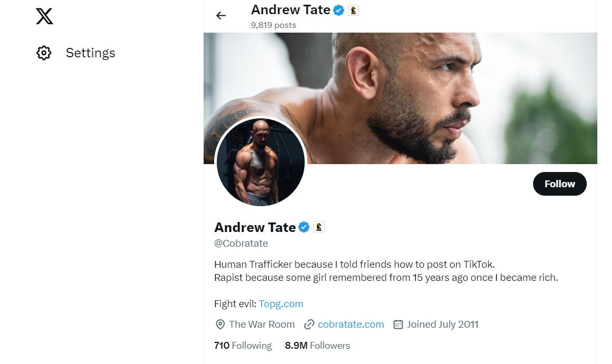612x364 pixels.
Task: Click the 9,819 posts count
Action: tap(274, 25)
